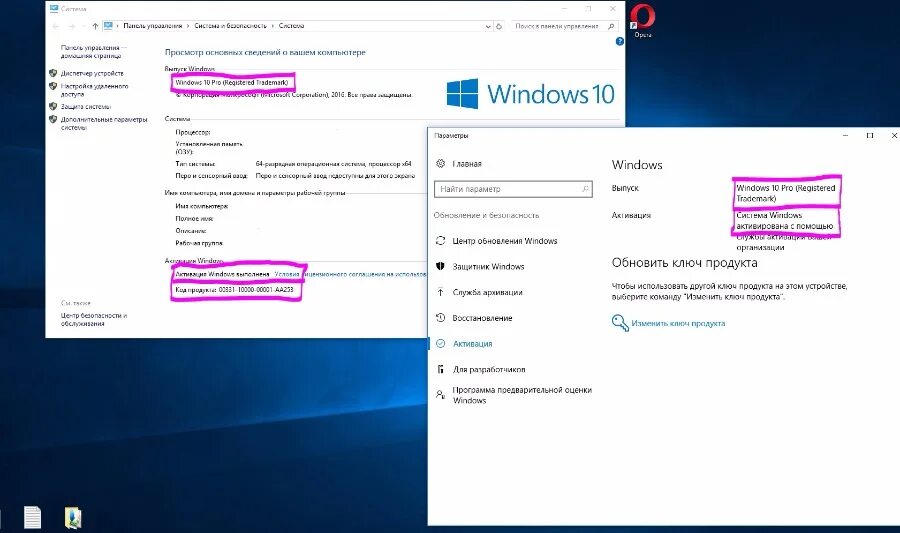The width and height of the screenshot is (900, 533).
Task: Open 'Защитник Windows' section
Action: click(x=488, y=267)
